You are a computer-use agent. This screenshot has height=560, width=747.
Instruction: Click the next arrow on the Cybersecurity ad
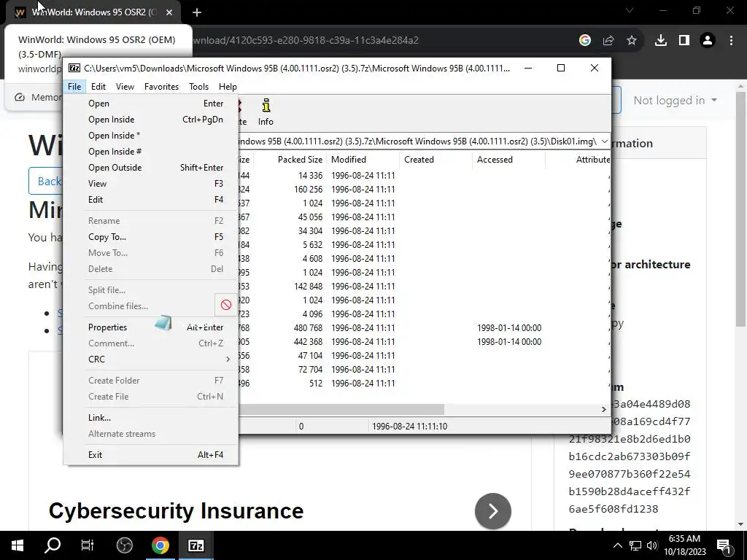click(x=493, y=511)
